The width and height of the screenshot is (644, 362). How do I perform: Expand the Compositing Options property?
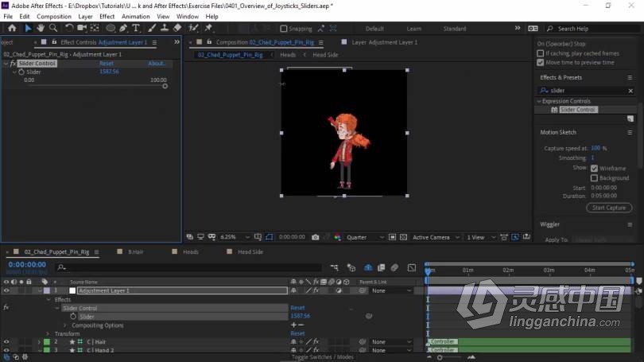pos(64,325)
